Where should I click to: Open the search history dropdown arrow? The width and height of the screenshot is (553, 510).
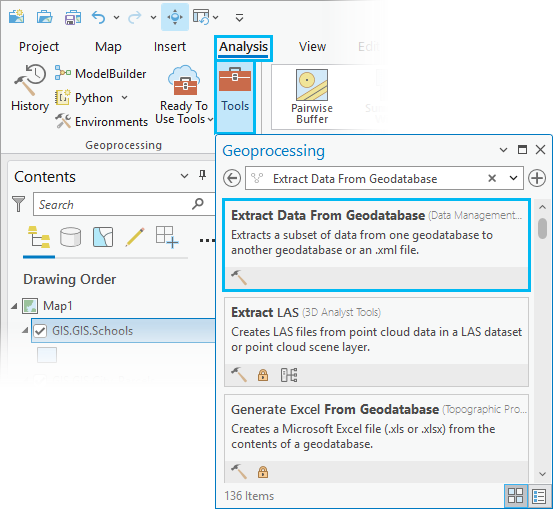point(514,178)
